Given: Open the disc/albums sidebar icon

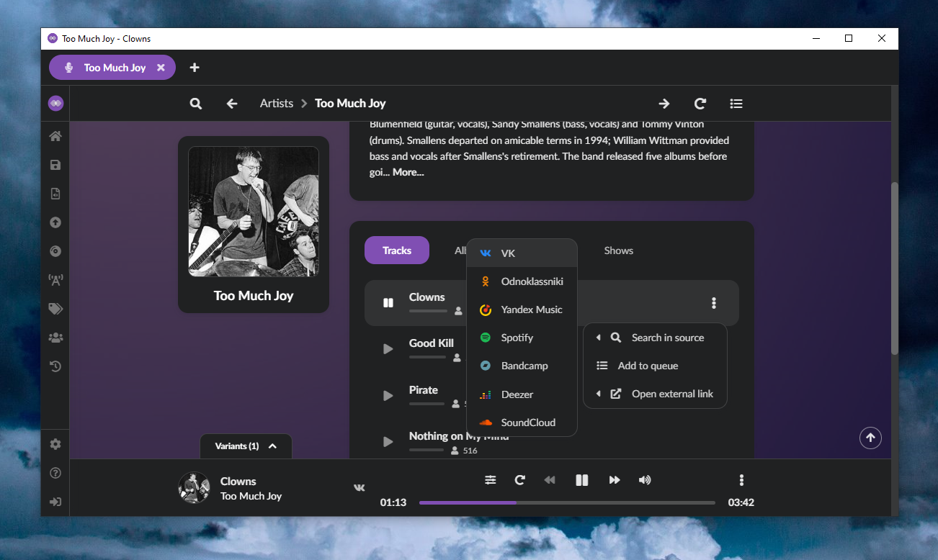Looking at the screenshot, I should point(55,251).
